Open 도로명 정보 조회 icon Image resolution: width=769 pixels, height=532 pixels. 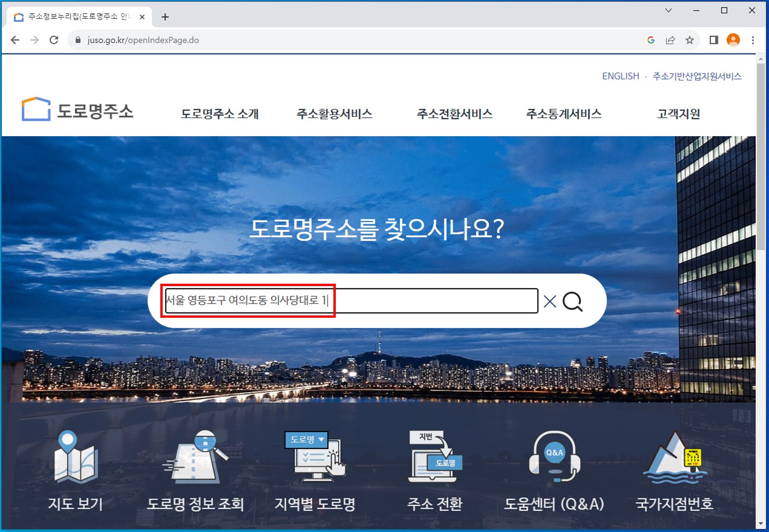(195, 457)
